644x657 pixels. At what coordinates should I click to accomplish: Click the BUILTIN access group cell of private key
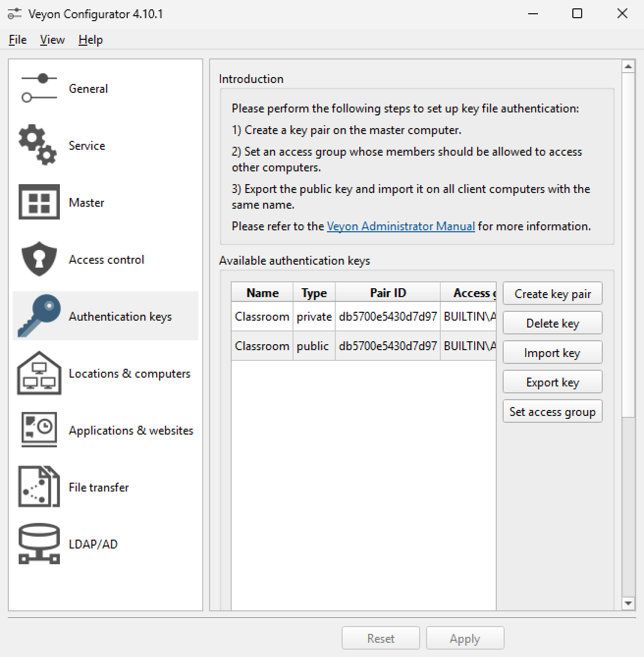(468, 317)
